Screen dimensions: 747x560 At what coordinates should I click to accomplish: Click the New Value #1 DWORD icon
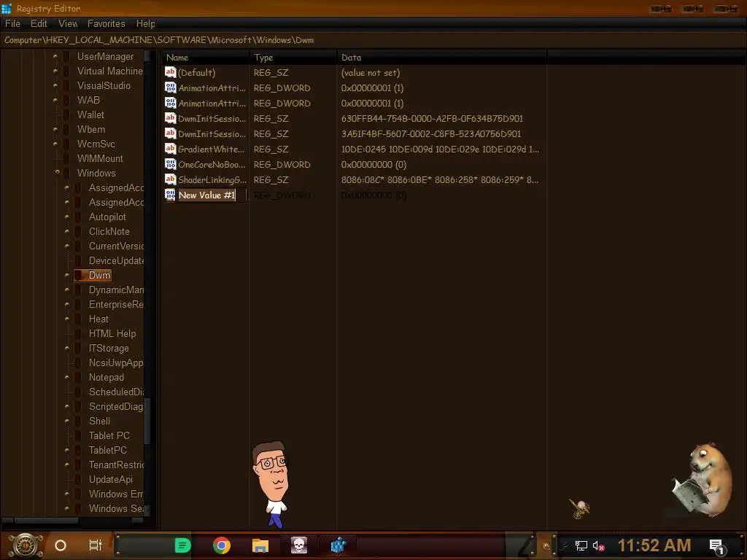click(x=171, y=195)
